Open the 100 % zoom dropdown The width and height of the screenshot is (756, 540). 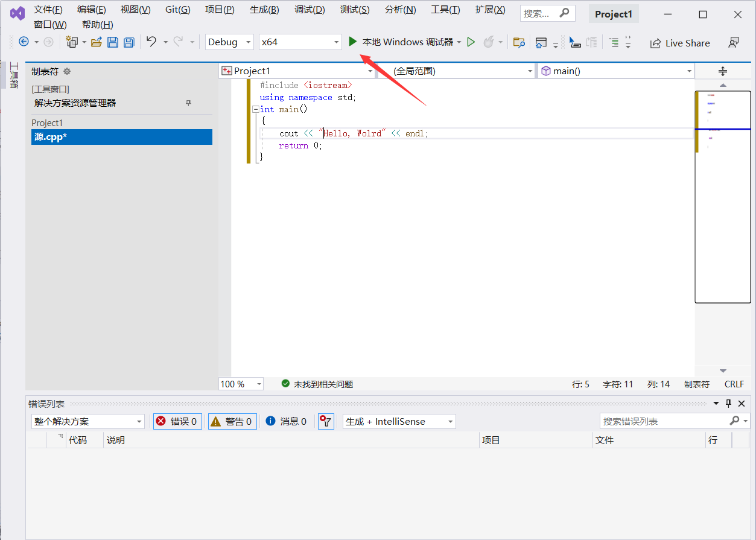[x=241, y=384]
